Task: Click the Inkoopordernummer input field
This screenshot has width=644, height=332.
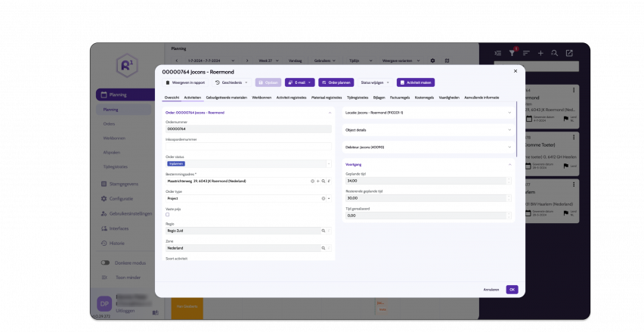Action: click(x=248, y=146)
